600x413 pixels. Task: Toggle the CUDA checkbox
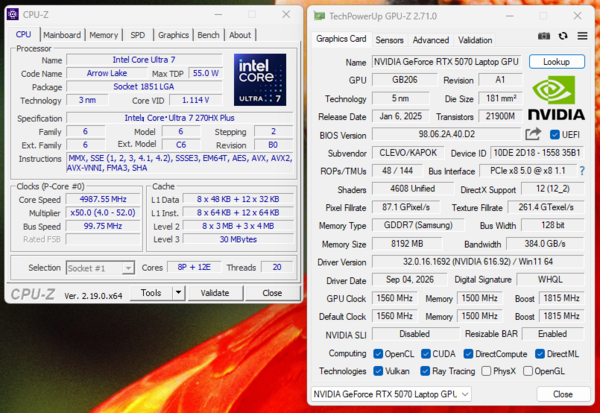[x=426, y=354]
